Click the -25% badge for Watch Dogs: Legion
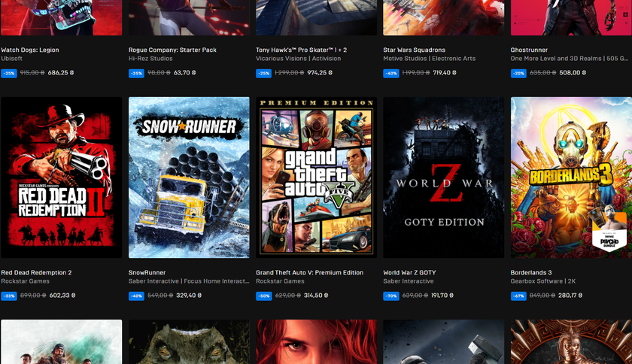The width and height of the screenshot is (632, 364). coord(9,74)
